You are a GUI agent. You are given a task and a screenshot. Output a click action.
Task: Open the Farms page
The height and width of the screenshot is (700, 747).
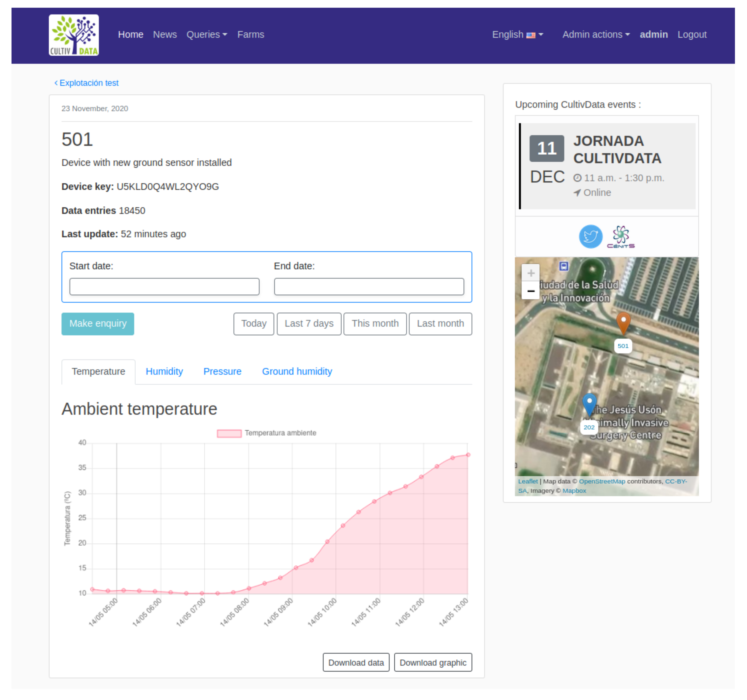[251, 35]
